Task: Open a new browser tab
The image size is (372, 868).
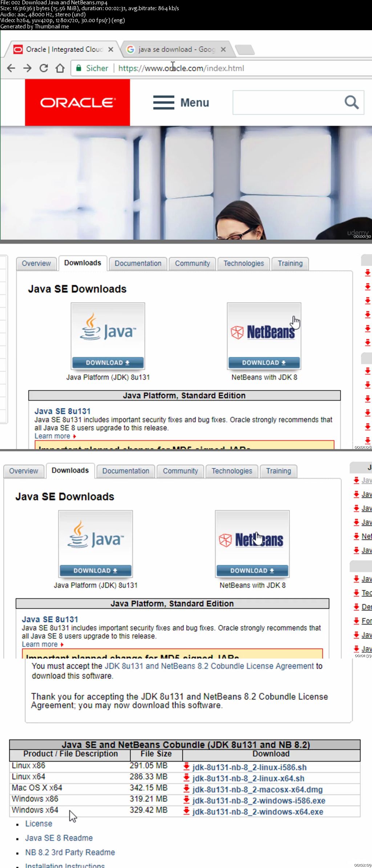Action: pyautogui.click(x=244, y=49)
